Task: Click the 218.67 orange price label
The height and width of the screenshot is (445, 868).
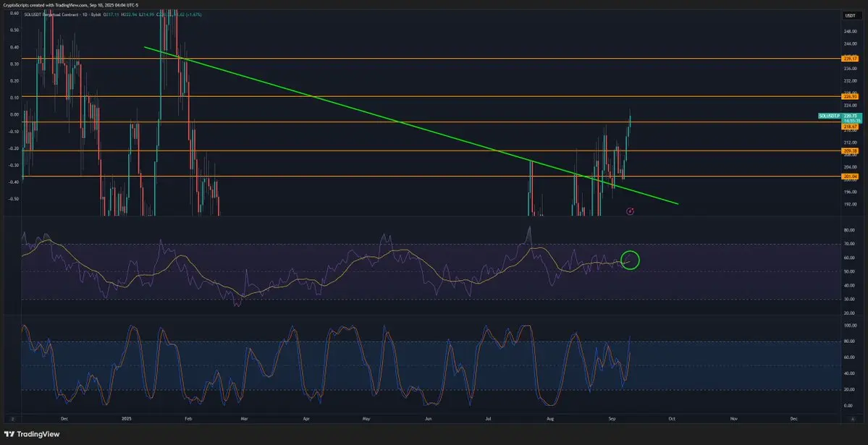Action: click(850, 126)
